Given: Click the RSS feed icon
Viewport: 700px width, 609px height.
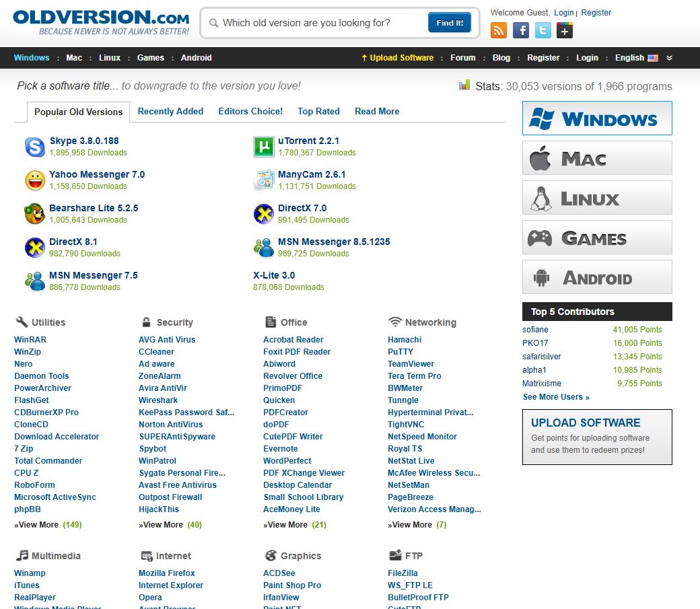Looking at the screenshot, I should [499, 30].
